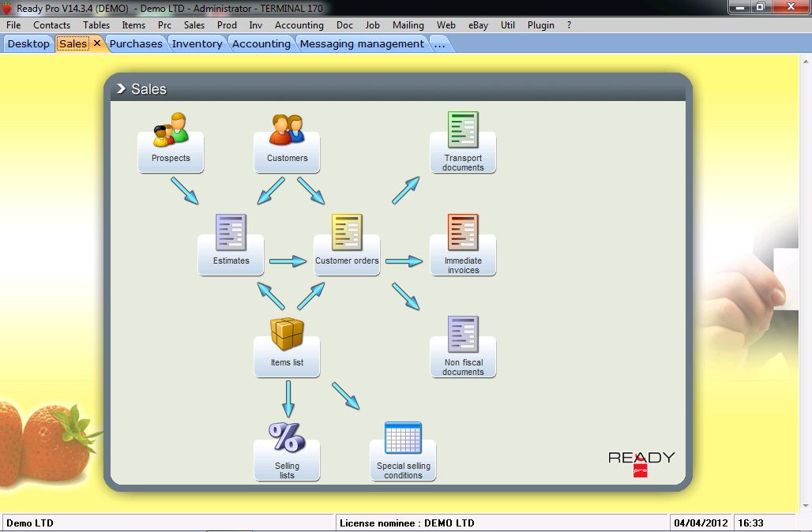
Task: Click the help question mark menu
Action: click(570, 25)
